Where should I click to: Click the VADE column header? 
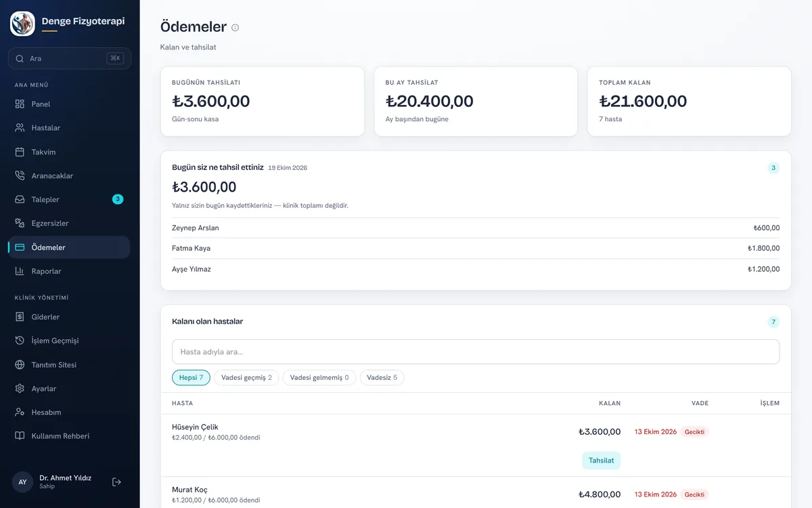700,403
